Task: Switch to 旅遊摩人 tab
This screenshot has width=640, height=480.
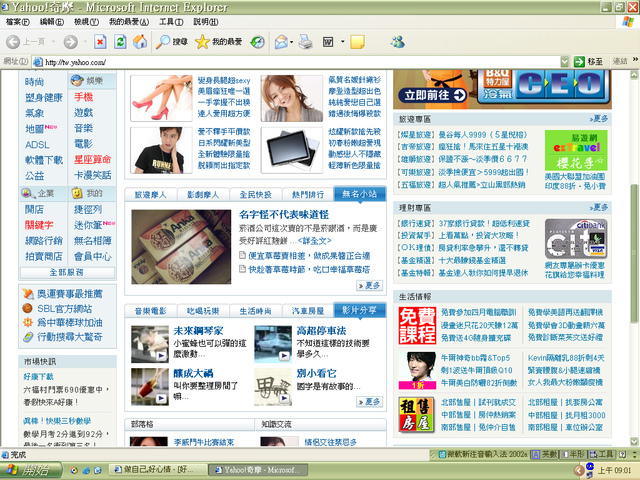Action: point(151,195)
